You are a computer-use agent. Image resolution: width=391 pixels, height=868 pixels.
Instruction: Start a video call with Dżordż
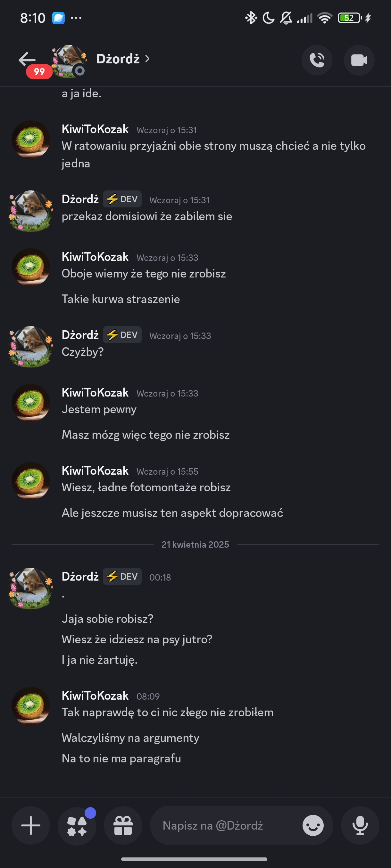point(359,60)
